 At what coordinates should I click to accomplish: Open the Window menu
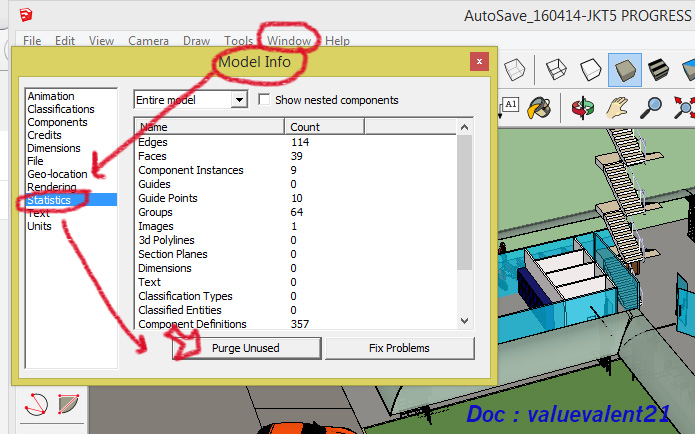pos(289,41)
